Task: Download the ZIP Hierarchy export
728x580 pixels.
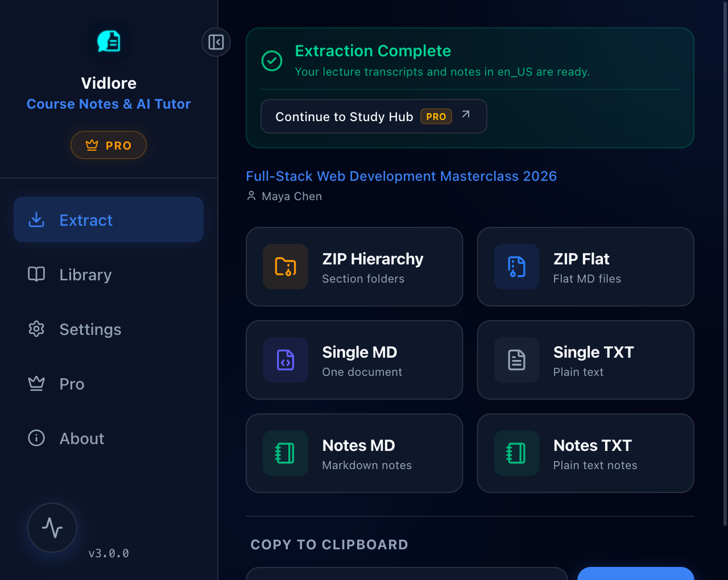Action: [354, 267]
